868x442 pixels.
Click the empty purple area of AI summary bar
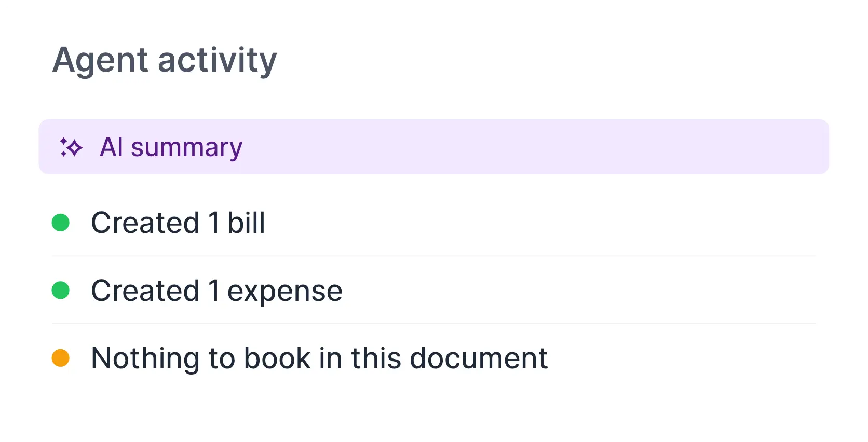click(535, 147)
